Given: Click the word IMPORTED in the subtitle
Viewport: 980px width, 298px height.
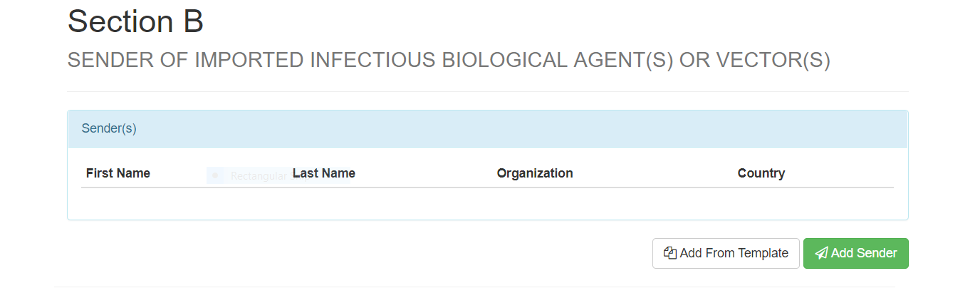Looking at the screenshot, I should [249, 61].
